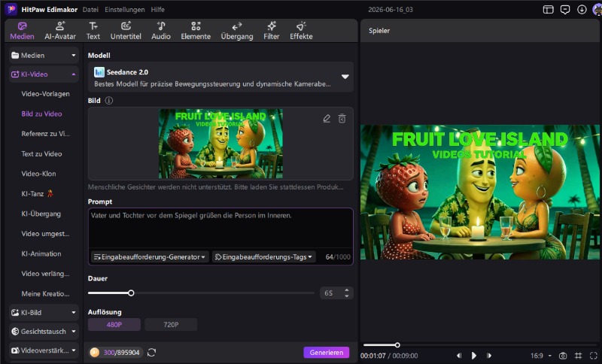
Task: Switch to the Text tab
Action: click(x=93, y=31)
